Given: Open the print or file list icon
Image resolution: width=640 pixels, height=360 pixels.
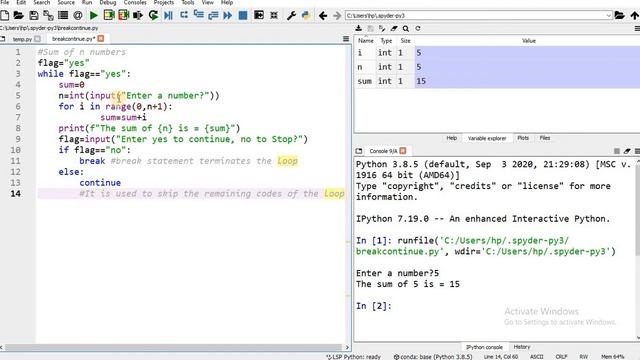Looking at the screenshot, I should click(63, 16).
